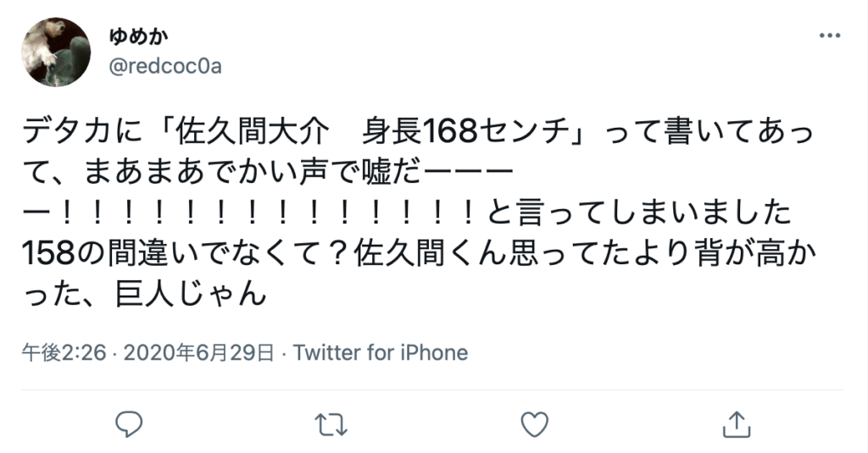Open the three-dot more options menu
868x453 pixels.
click(829, 36)
